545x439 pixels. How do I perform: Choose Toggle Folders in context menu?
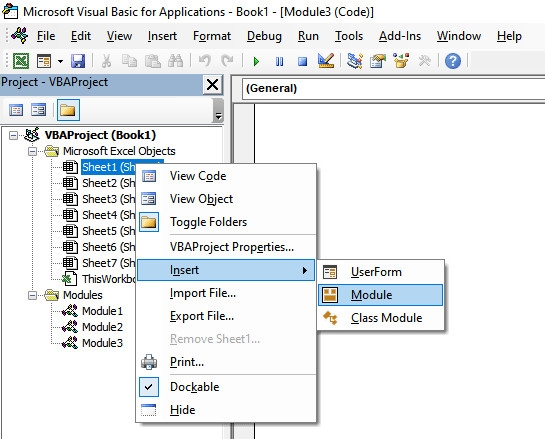click(226, 222)
